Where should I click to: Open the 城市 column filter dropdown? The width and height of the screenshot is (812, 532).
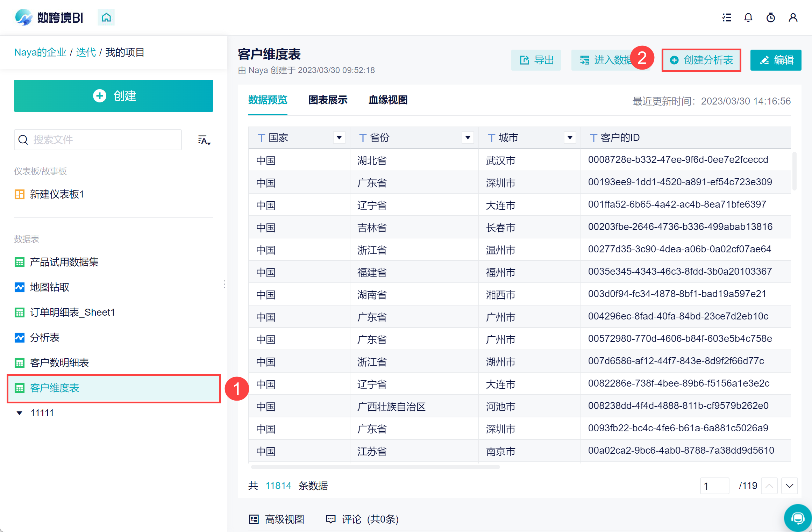(x=570, y=138)
